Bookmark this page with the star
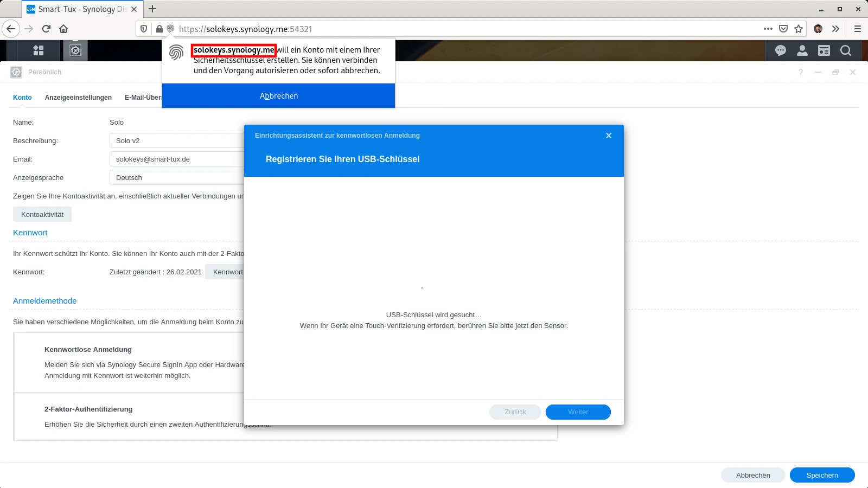Image resolution: width=868 pixels, height=488 pixels. point(799,29)
